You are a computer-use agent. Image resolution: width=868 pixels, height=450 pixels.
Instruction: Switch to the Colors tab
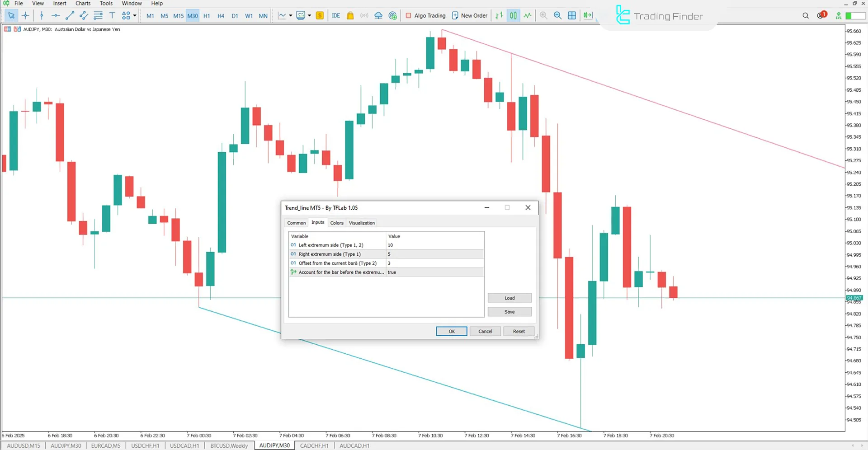click(x=336, y=222)
